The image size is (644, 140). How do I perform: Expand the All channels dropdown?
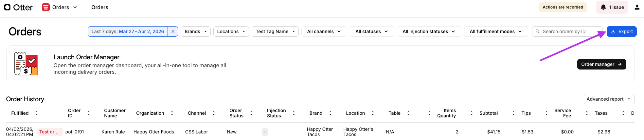point(324,31)
